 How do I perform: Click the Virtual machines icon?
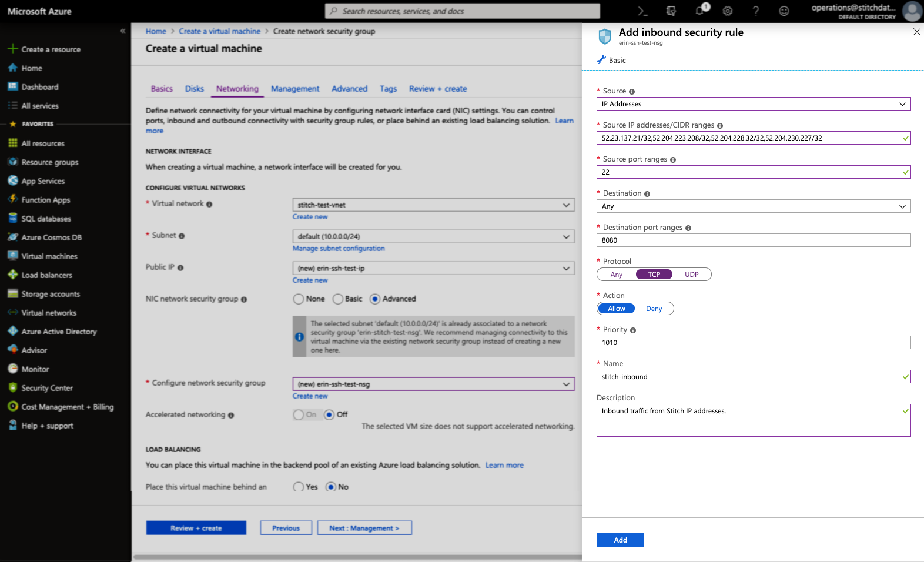click(13, 256)
